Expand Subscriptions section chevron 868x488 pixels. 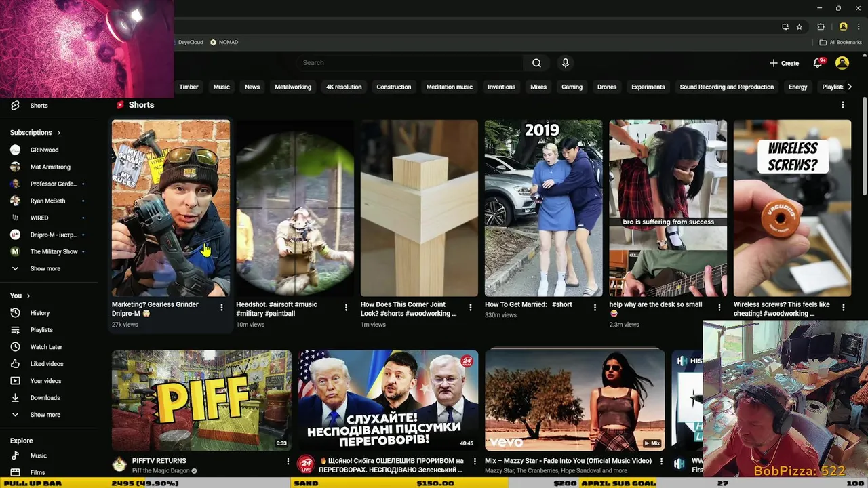[58, 133]
